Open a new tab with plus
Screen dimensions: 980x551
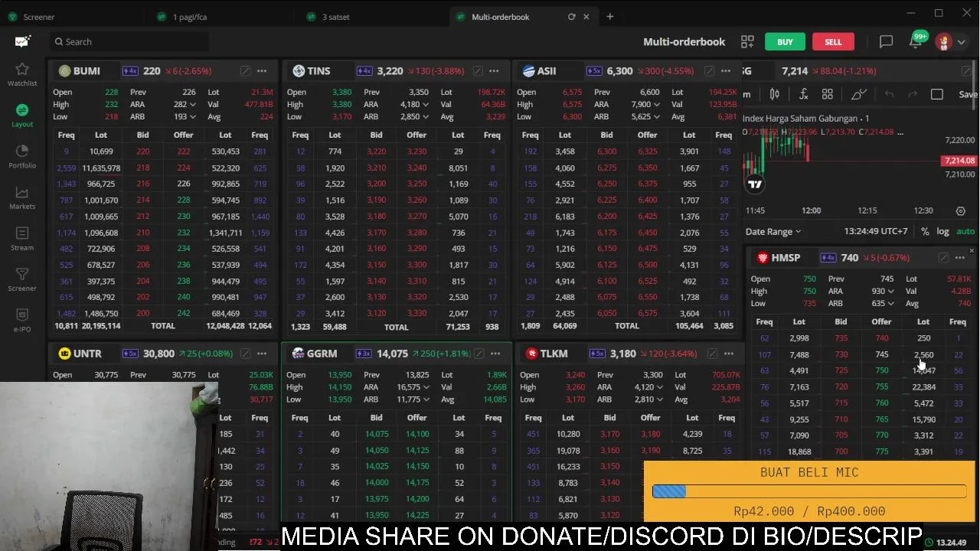pyautogui.click(x=610, y=17)
